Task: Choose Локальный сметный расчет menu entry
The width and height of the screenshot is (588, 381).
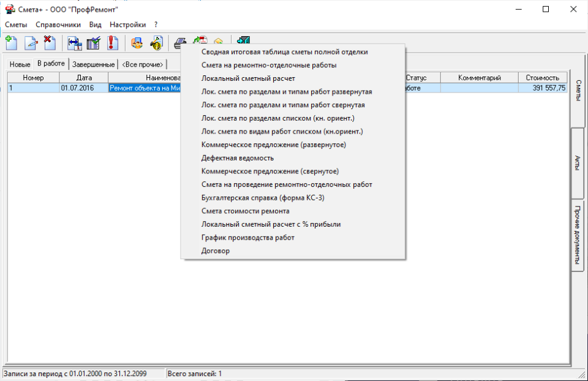Action: click(293, 79)
